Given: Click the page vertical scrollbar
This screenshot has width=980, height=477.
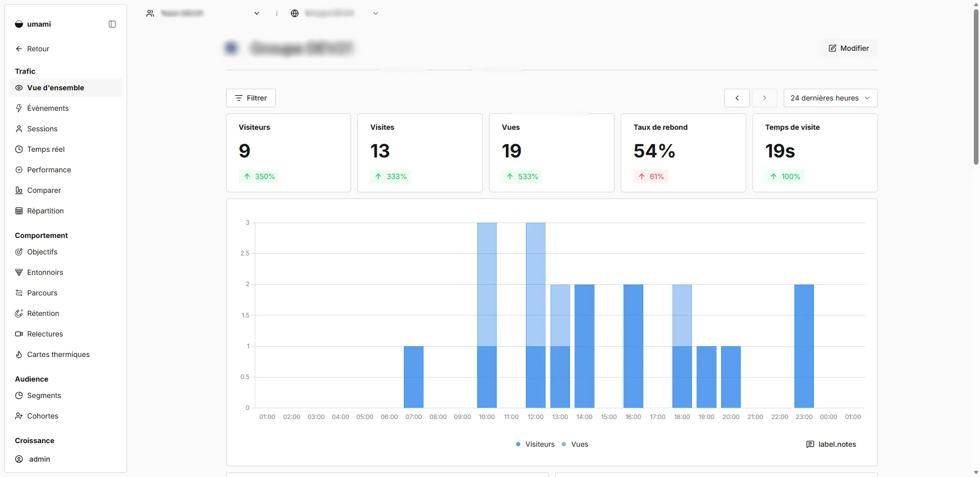Looking at the screenshot, I should [976, 87].
